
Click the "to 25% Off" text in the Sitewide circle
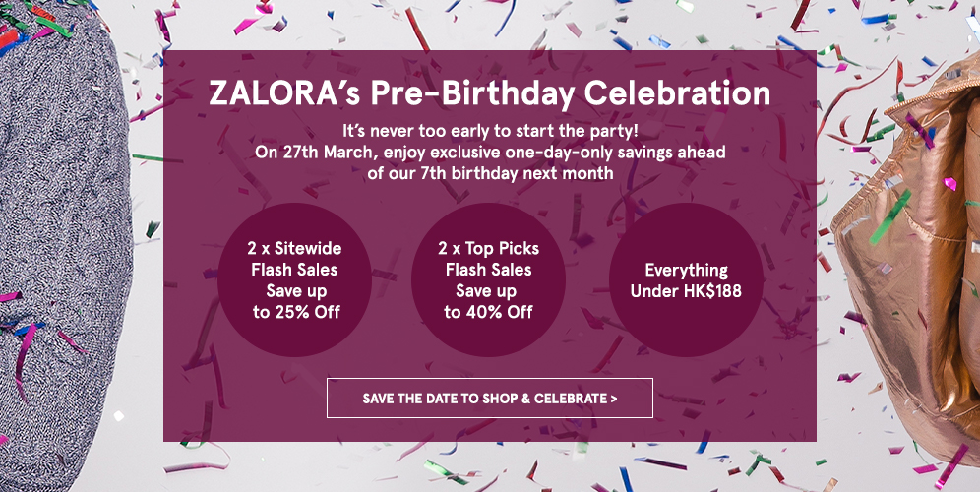pyautogui.click(x=296, y=312)
